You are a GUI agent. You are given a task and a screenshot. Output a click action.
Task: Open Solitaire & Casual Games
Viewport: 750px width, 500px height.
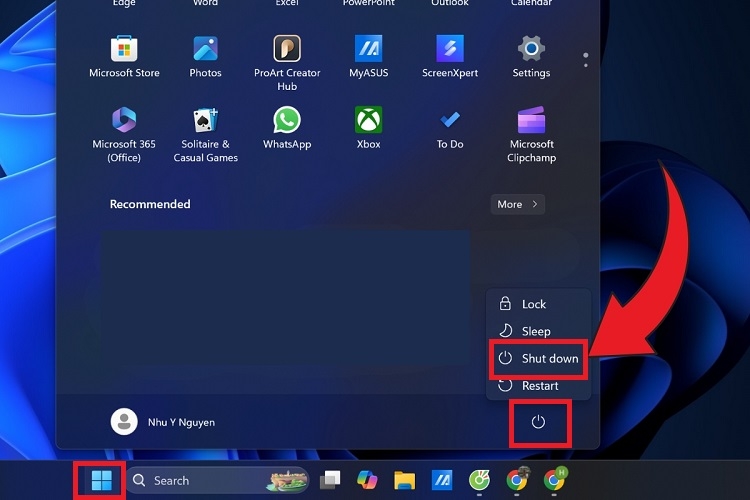tap(205, 134)
